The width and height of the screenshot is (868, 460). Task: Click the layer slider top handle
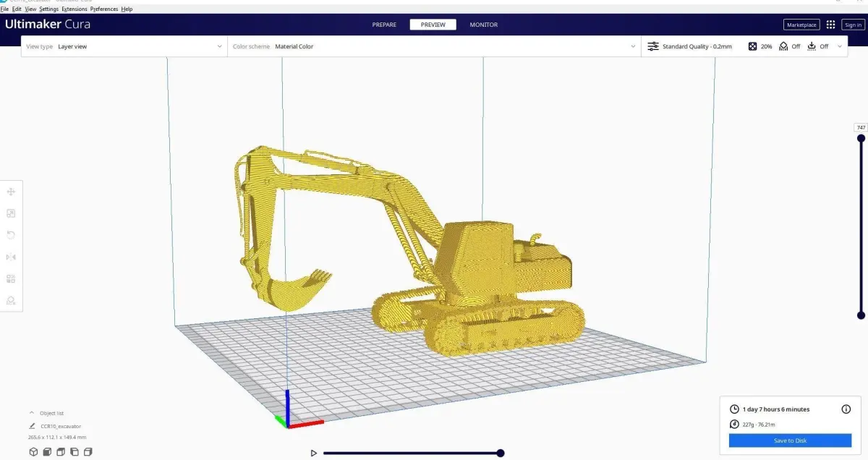pos(861,137)
